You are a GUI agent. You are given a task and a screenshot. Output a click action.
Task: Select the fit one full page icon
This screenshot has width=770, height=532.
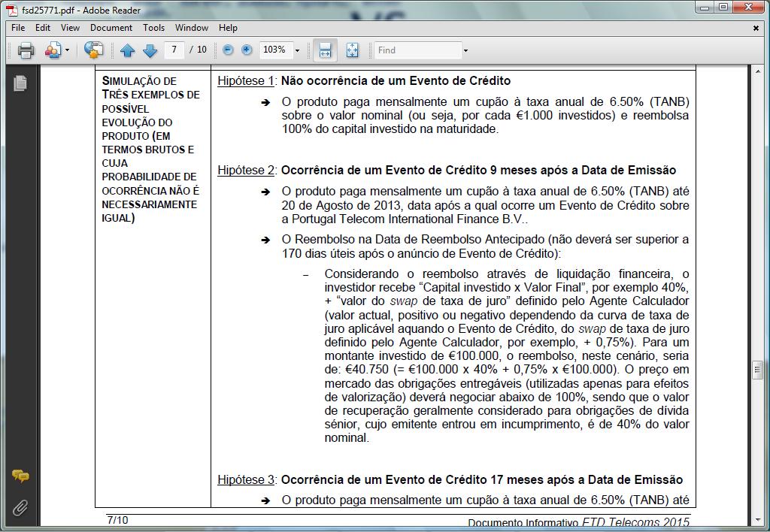352,50
